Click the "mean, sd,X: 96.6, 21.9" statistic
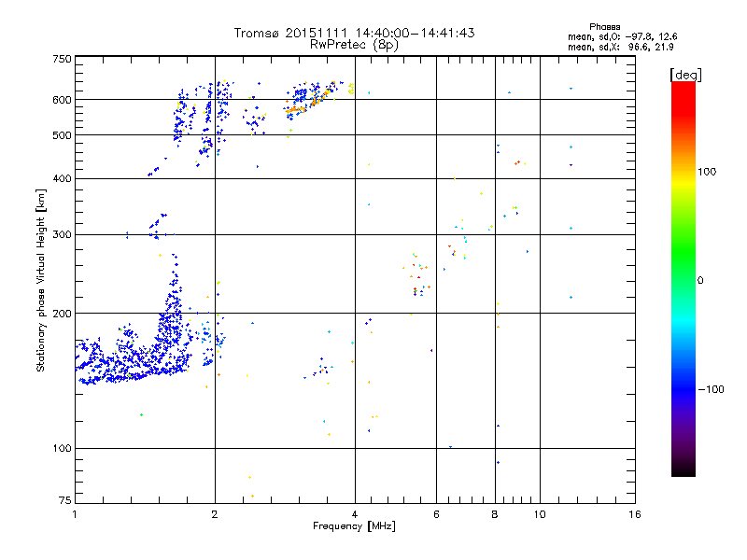Screen dimensions: 747x560 pos(620,47)
